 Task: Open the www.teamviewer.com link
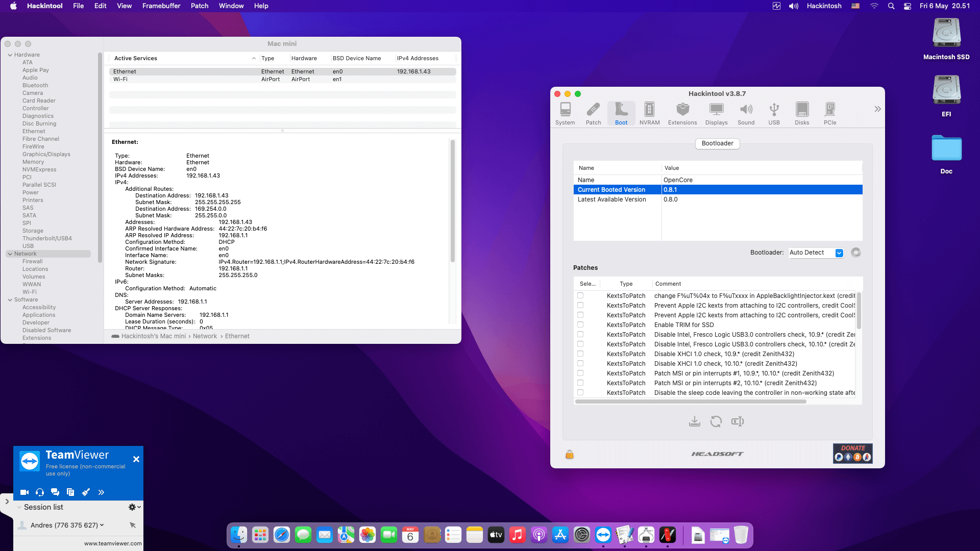click(x=112, y=543)
